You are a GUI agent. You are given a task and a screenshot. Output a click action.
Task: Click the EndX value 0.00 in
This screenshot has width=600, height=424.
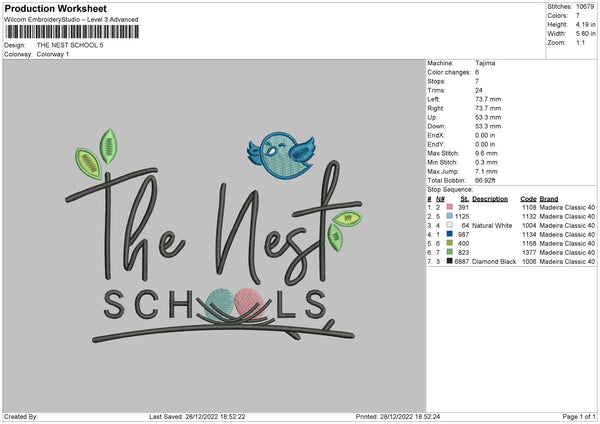[x=485, y=135]
